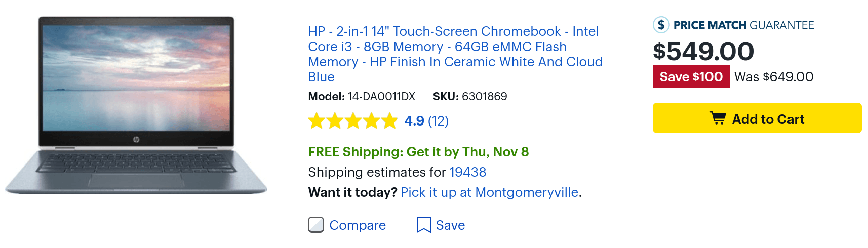
Task: Choose pick up at Montgomeryville
Action: pyautogui.click(x=489, y=192)
